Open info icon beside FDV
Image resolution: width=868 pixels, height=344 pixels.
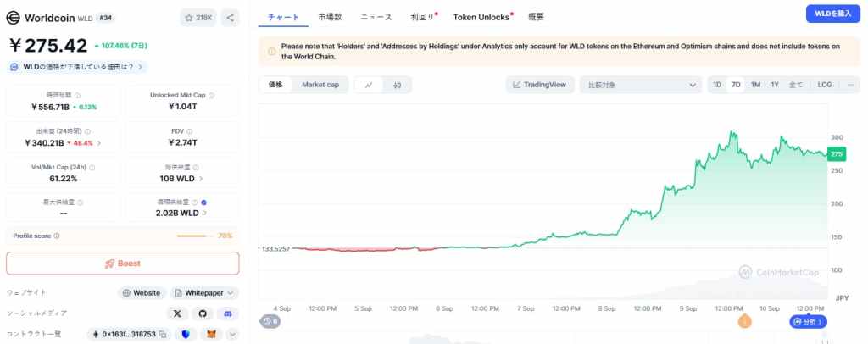click(x=190, y=131)
